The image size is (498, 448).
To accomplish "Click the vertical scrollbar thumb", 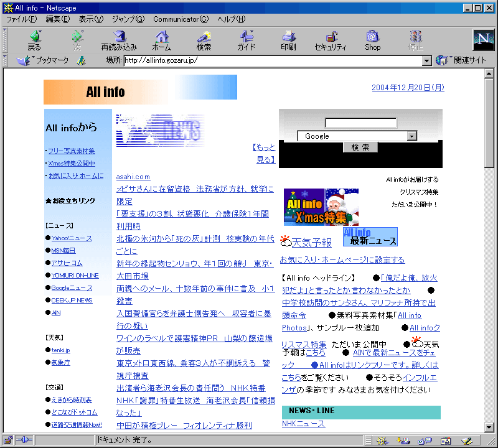I will [489, 123].
